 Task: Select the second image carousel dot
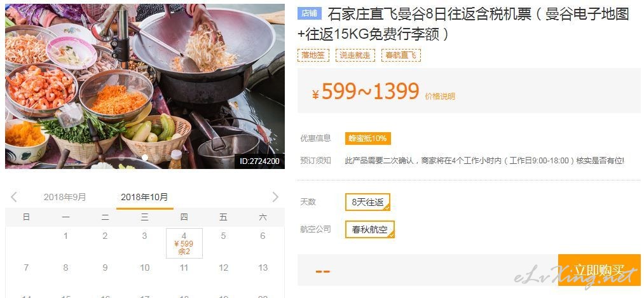pos(144,157)
